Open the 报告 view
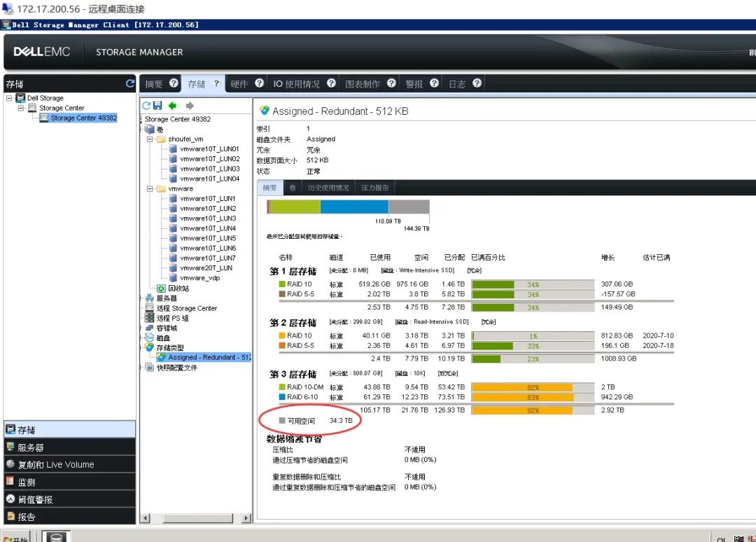The image size is (756, 542). click(70, 517)
